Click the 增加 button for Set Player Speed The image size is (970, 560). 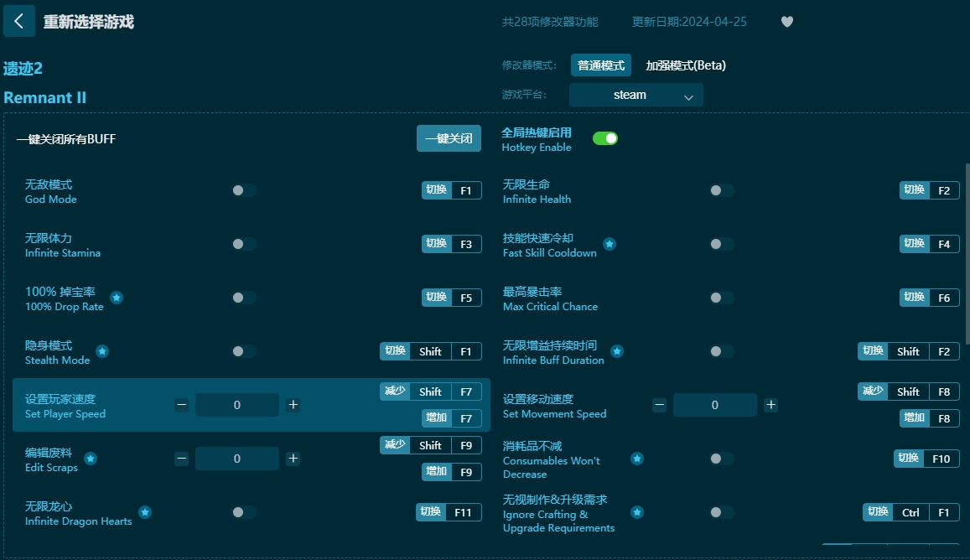(437, 418)
